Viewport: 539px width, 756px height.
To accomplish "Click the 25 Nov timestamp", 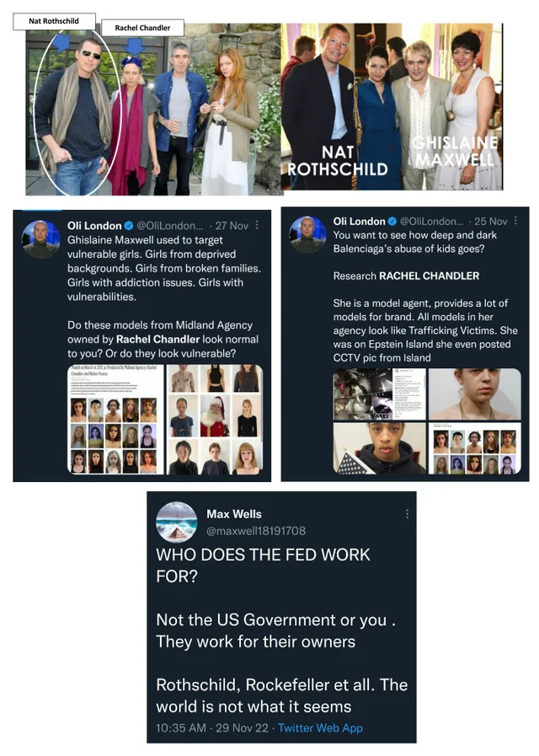I will pos(490,222).
